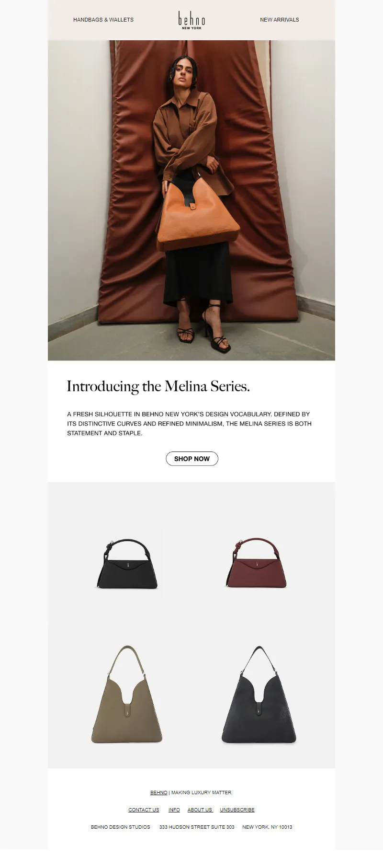This screenshot has height=868, width=383.
Task: Click the Making Luxury Matter tagline
Action: coord(202,792)
